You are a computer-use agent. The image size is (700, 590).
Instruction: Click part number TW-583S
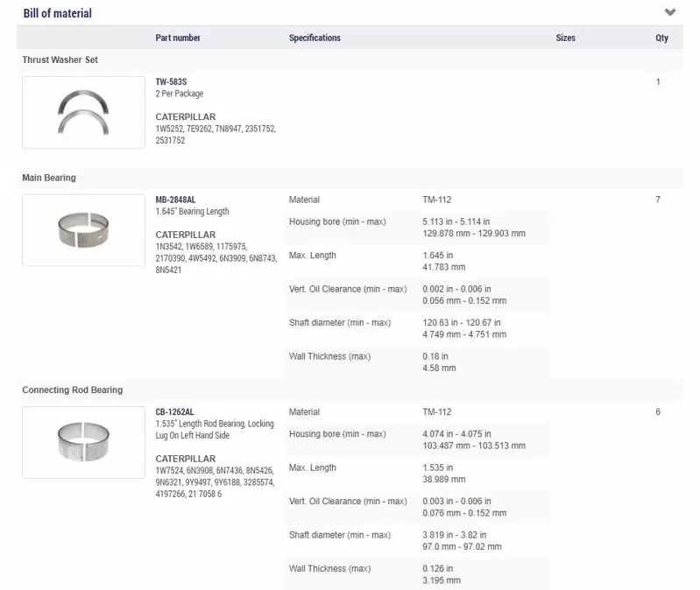pos(171,81)
